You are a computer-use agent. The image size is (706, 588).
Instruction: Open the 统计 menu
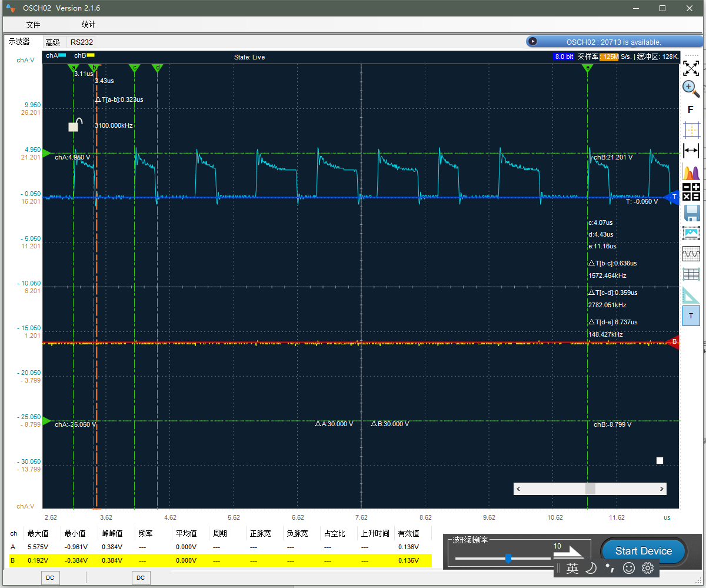click(x=88, y=25)
